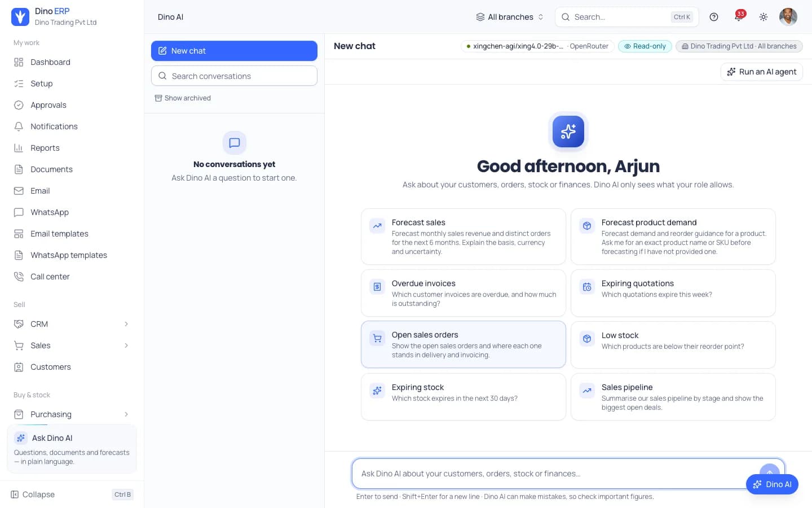Screen dimensions: 812x508
Task: Go to Approvals
Action: coord(72,105)
